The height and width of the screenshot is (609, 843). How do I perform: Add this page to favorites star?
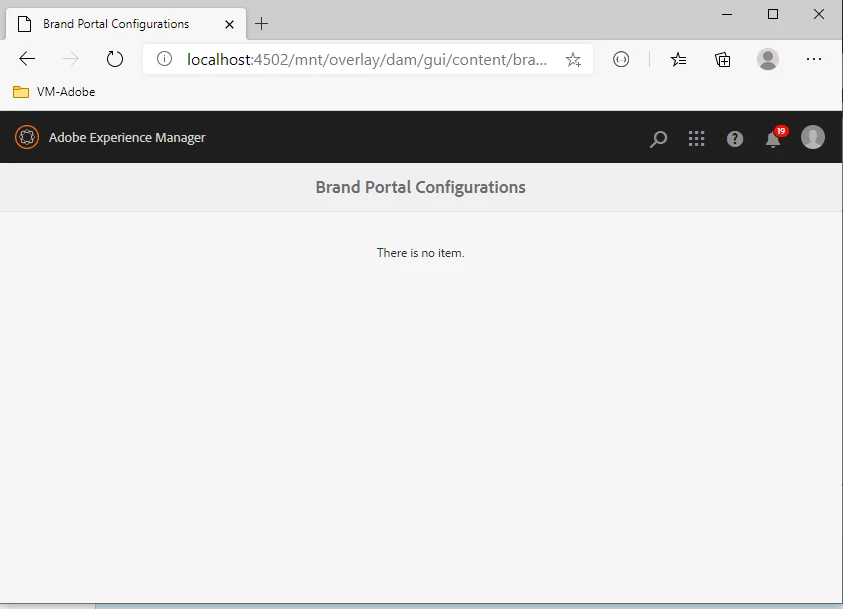pos(573,59)
